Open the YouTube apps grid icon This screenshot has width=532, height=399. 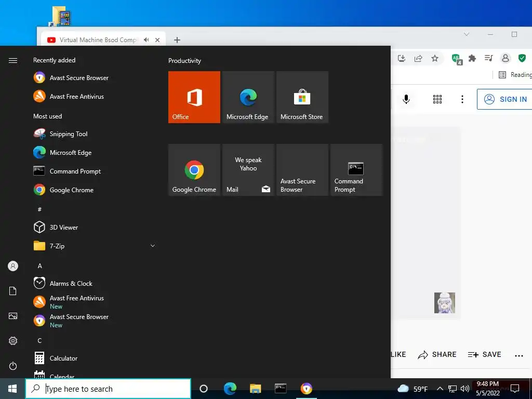(x=437, y=99)
